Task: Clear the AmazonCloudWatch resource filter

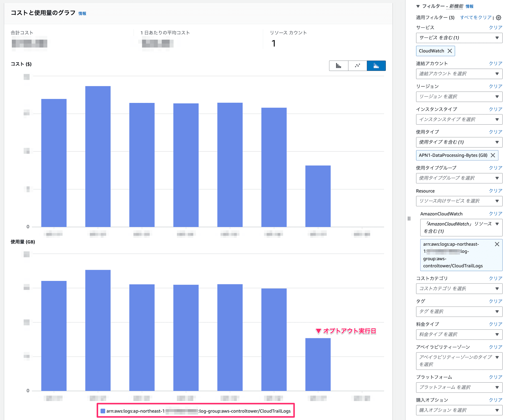Action: pyautogui.click(x=496, y=214)
